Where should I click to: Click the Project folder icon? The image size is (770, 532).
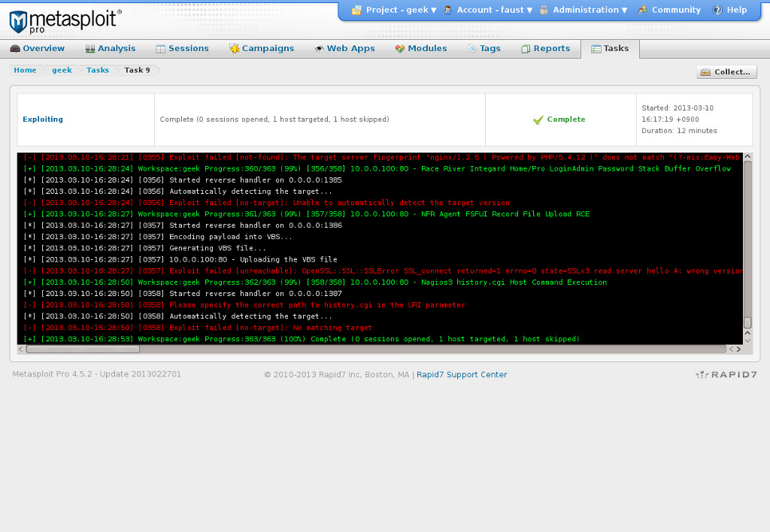coord(357,10)
